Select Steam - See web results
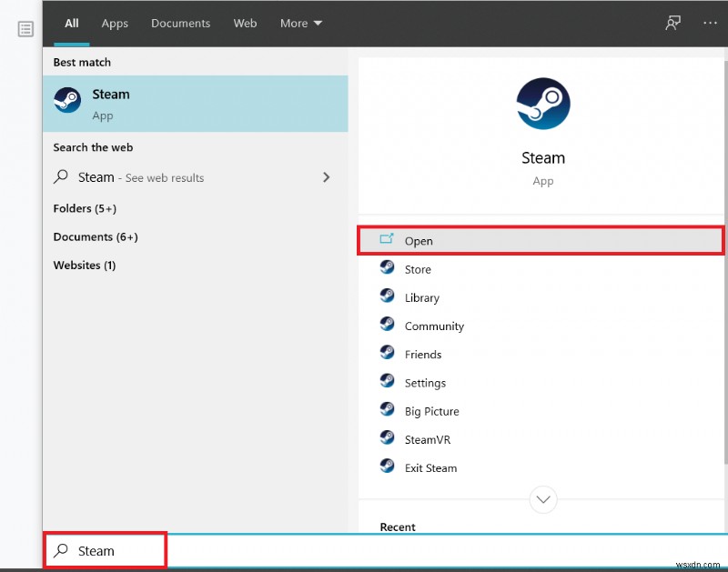Screen dimensions: 728x572 pos(196,177)
